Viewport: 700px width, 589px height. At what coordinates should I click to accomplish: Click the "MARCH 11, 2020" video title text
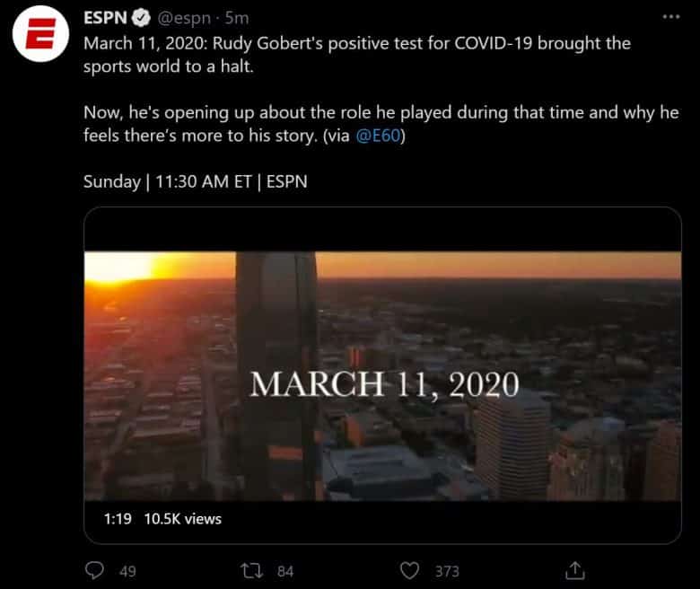click(x=384, y=384)
